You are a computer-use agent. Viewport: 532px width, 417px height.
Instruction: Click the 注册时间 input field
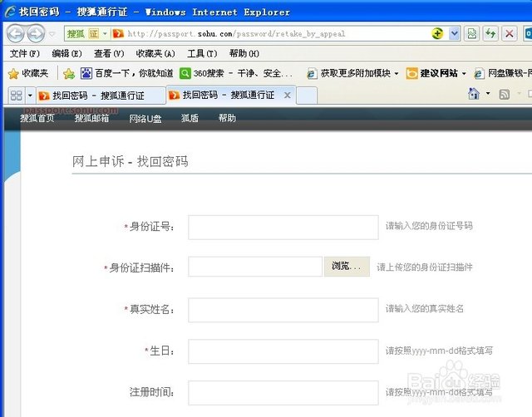coord(283,393)
